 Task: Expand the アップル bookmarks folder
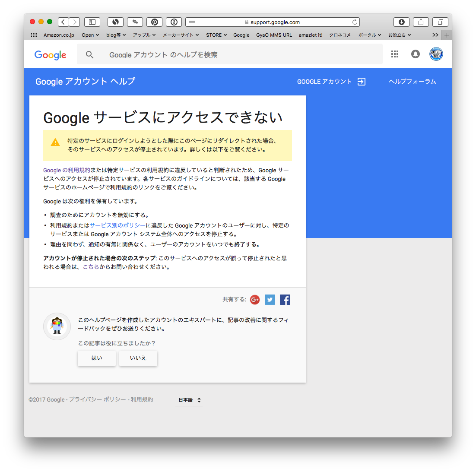point(144,35)
